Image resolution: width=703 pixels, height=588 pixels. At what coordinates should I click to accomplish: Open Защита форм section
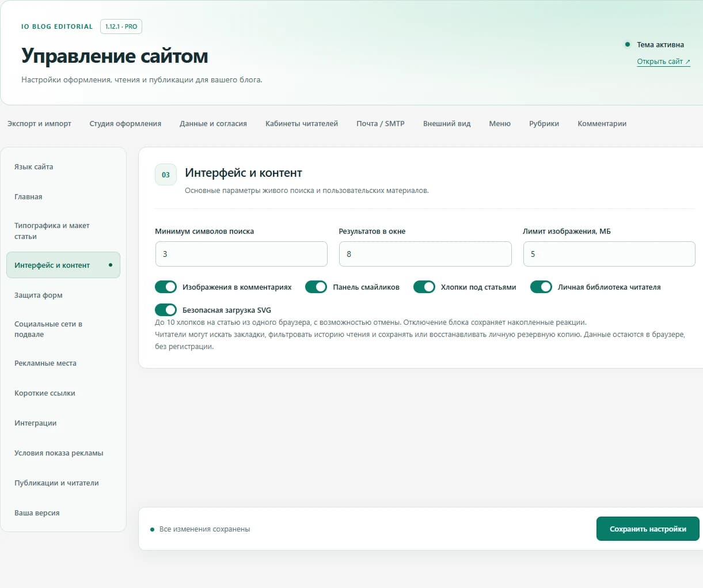pyautogui.click(x=63, y=295)
